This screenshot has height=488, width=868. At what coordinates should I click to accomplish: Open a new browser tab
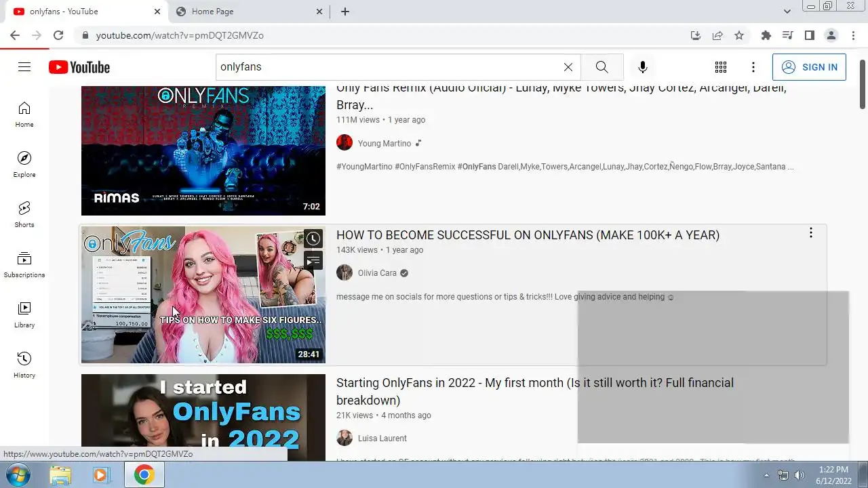point(345,12)
